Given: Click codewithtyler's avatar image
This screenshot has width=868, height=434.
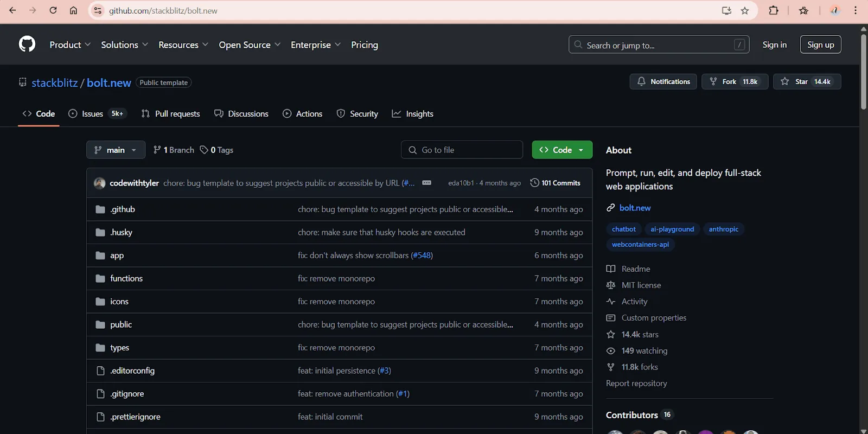Looking at the screenshot, I should [99, 183].
